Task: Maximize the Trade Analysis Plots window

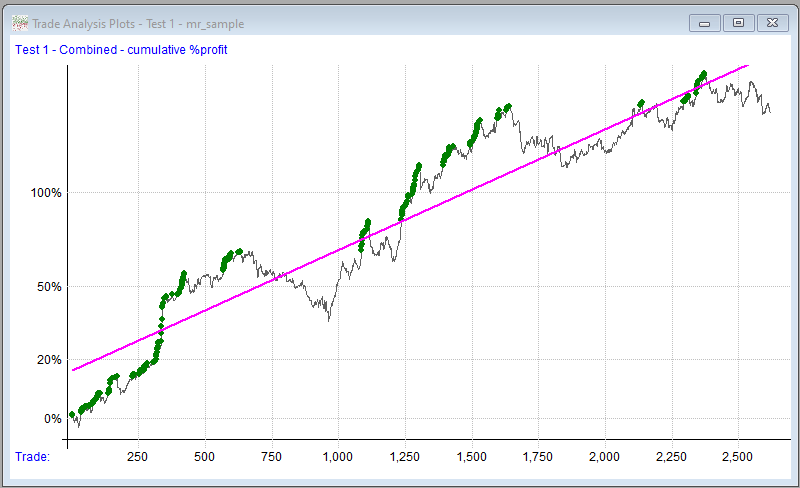Action: click(738, 23)
